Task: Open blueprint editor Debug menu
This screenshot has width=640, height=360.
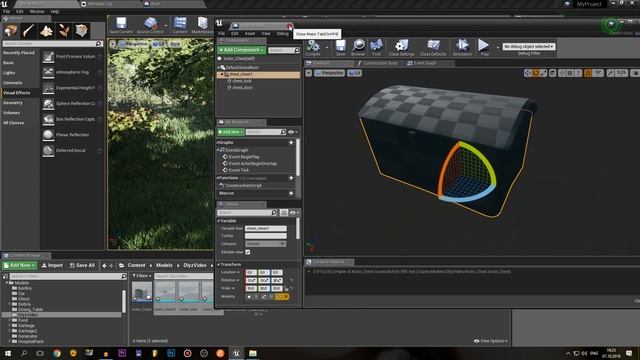Action: point(282,33)
